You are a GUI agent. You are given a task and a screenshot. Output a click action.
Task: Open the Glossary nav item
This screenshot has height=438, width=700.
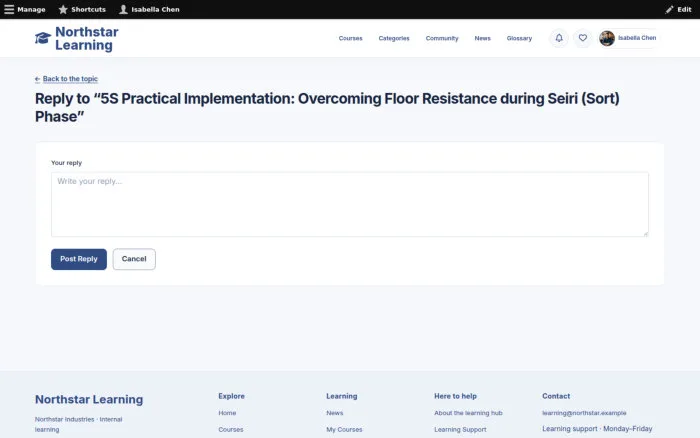519,38
